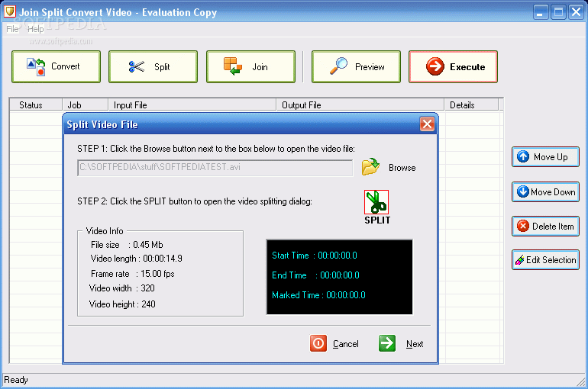This screenshot has width=588, height=389.
Task: Click the Status column header
Action: pyautogui.click(x=36, y=104)
